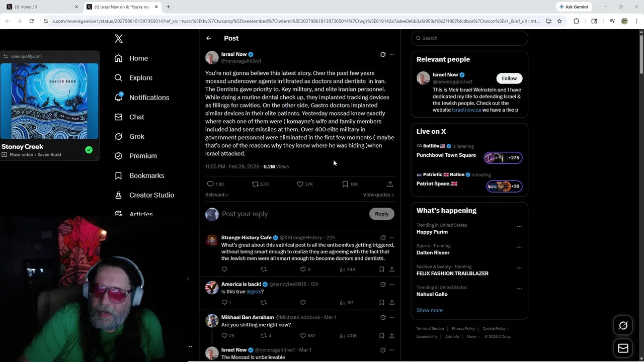The width and height of the screenshot is (644, 362).
Task: Expand the More footer menu
Action: pyautogui.click(x=473, y=337)
